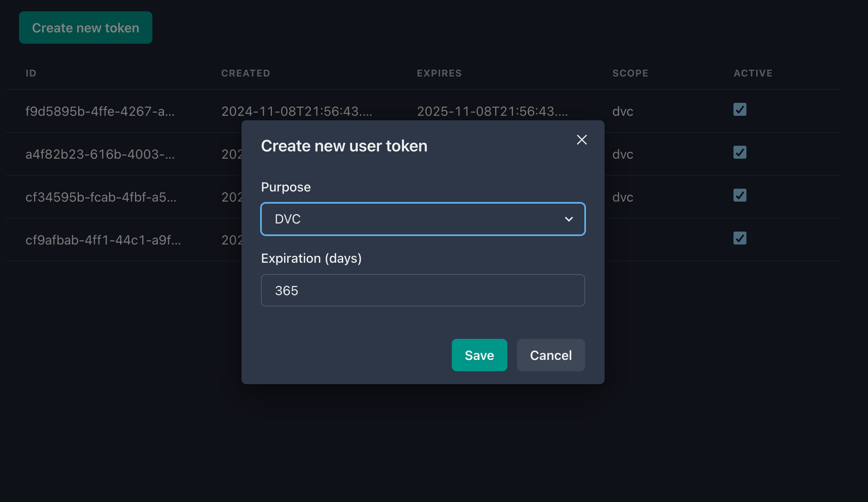
Task: Toggle active checkbox for token cf9afbab
Action: (740, 238)
